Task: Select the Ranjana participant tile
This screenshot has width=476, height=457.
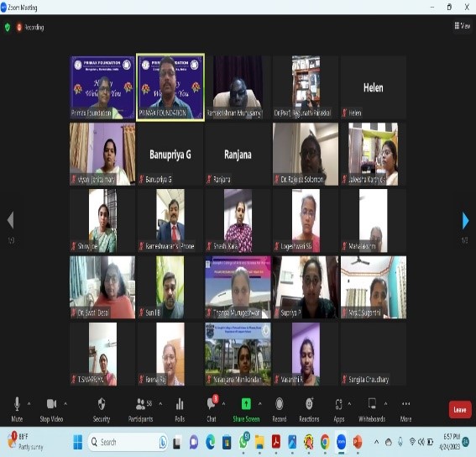Action: pyautogui.click(x=238, y=154)
